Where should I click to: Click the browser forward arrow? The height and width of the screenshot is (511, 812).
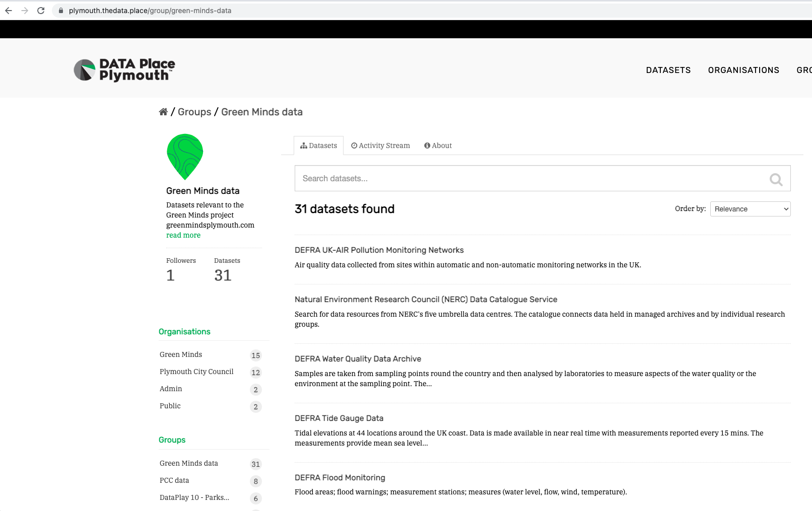coord(25,11)
